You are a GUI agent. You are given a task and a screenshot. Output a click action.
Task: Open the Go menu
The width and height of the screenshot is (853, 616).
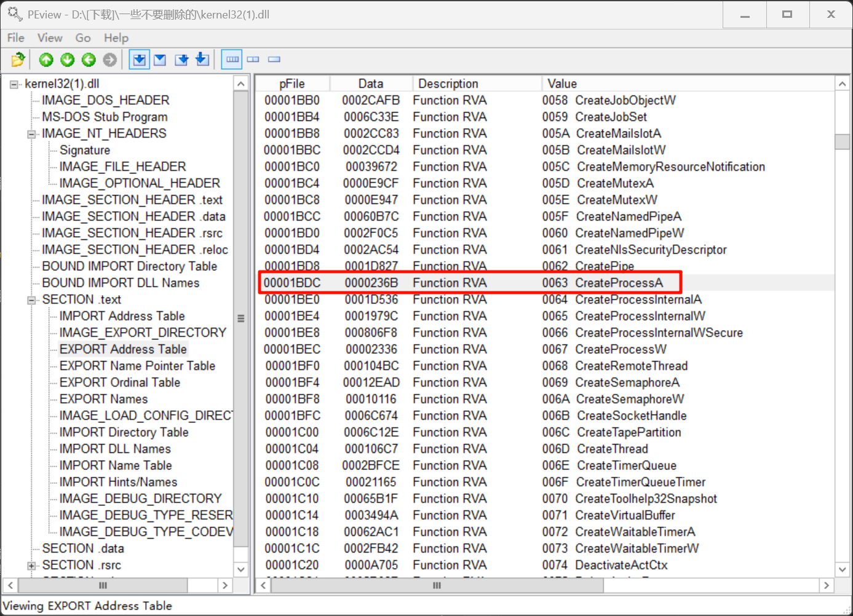click(x=83, y=38)
